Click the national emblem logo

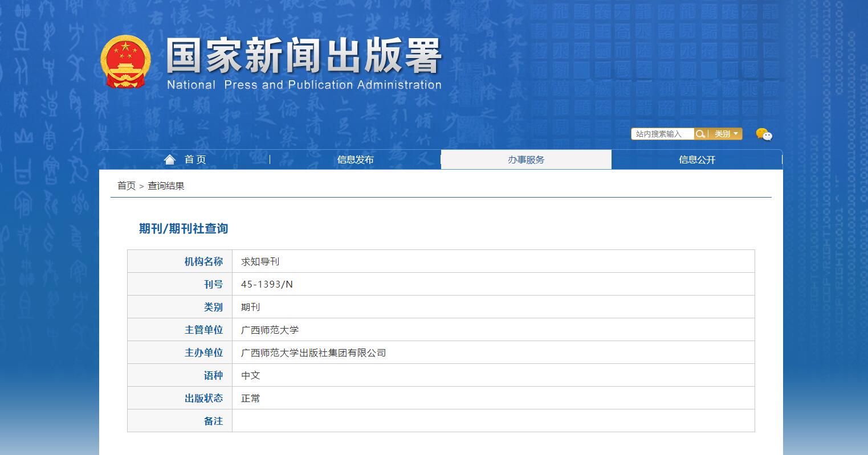click(x=125, y=62)
